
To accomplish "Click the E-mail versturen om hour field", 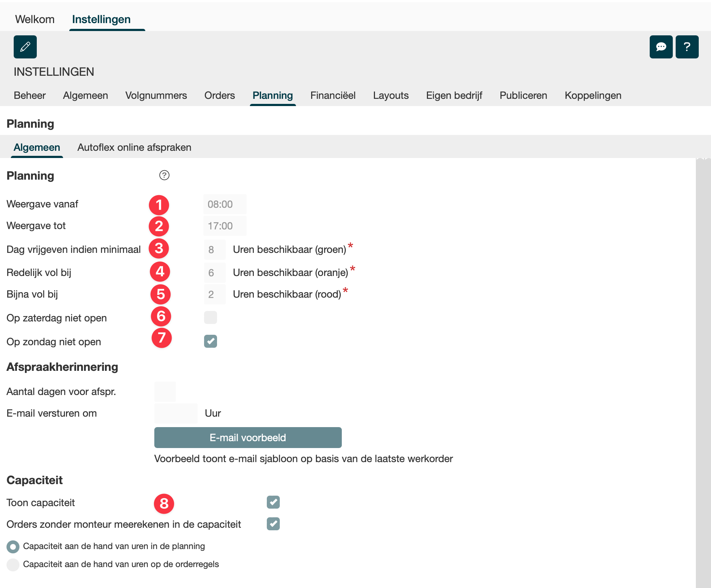I will click(x=176, y=413).
